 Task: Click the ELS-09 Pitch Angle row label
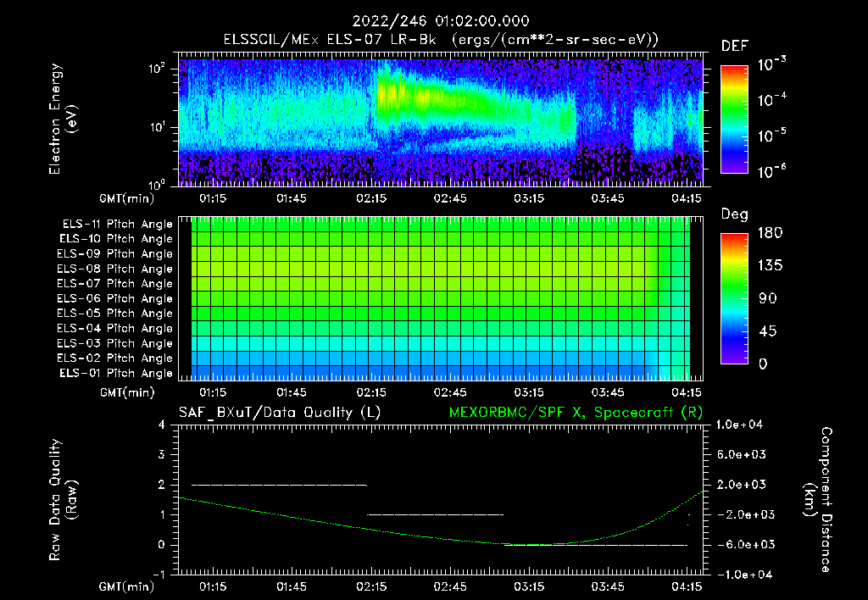115,254
